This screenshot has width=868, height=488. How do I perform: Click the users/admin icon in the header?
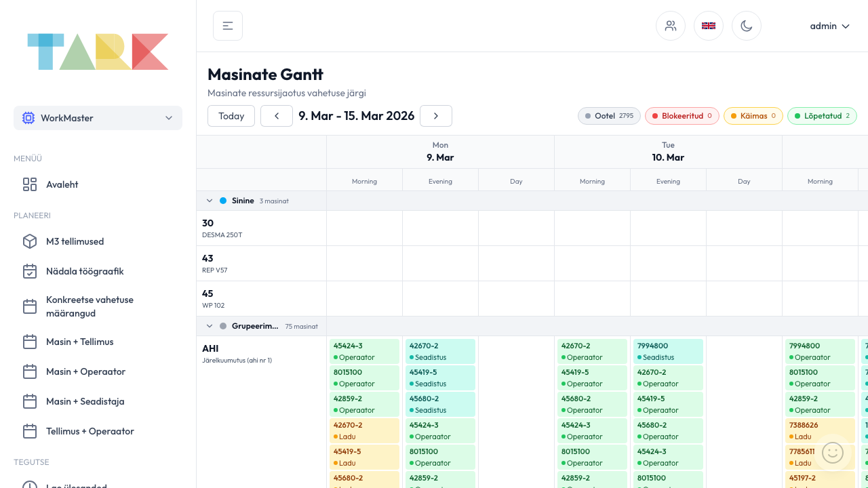(x=670, y=25)
